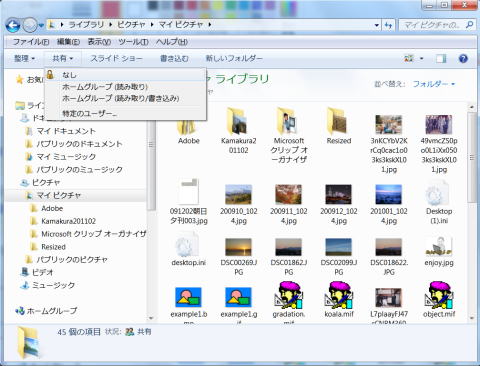
Task: Select the 3nKCYbV2K jpg thumbnail
Action: (x=389, y=124)
